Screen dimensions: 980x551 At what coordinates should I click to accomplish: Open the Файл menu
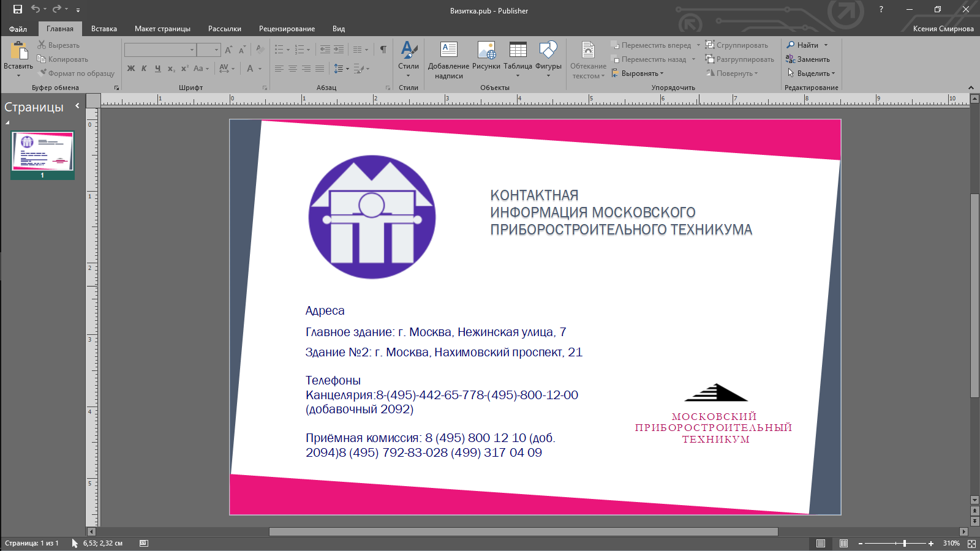[18, 29]
